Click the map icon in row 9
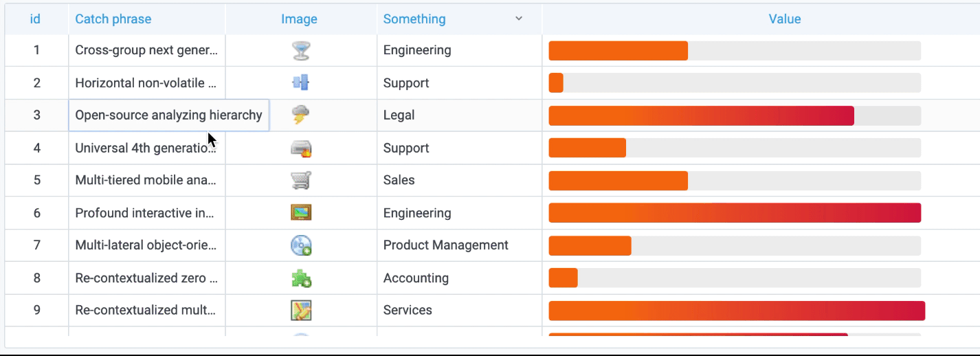The width and height of the screenshot is (980, 356). point(301,310)
